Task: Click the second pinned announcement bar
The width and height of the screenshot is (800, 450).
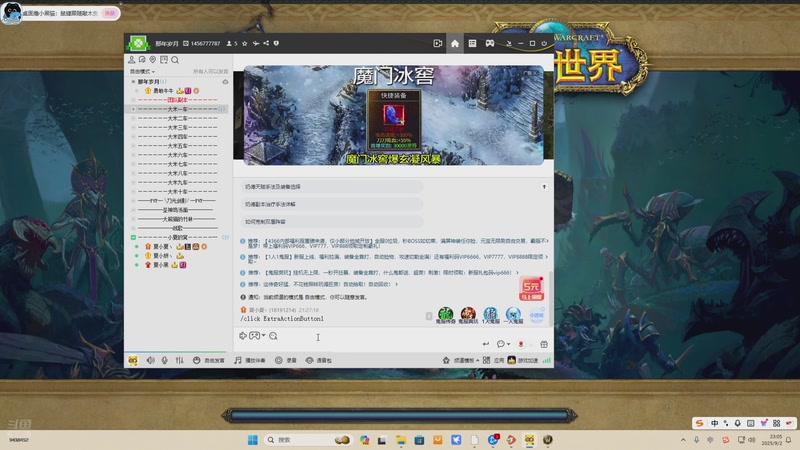Action: tap(331, 204)
